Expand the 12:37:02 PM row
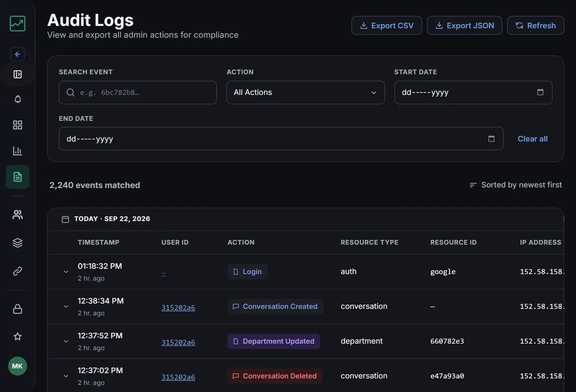The height and width of the screenshot is (392, 576). [x=66, y=376]
